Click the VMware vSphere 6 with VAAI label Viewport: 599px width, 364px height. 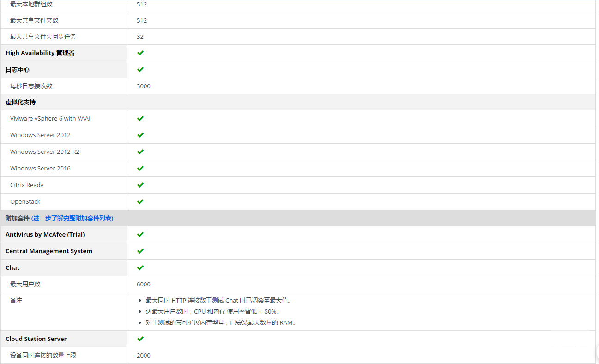pyautogui.click(x=50, y=118)
